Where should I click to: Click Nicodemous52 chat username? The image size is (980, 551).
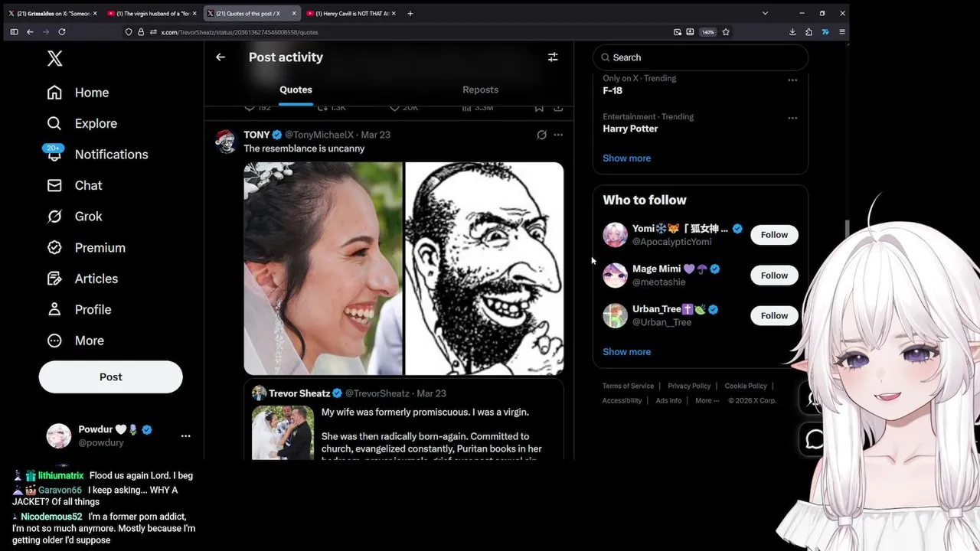[51, 517]
